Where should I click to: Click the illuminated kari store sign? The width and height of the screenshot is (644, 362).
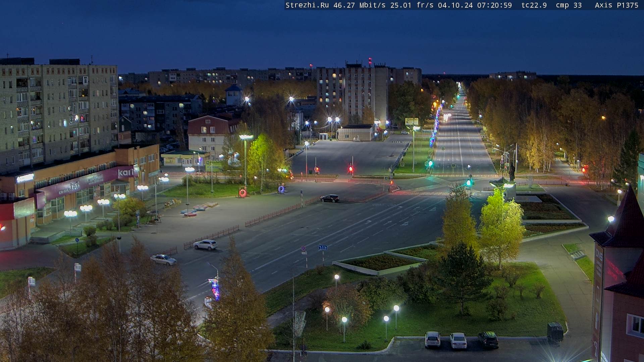click(x=126, y=173)
